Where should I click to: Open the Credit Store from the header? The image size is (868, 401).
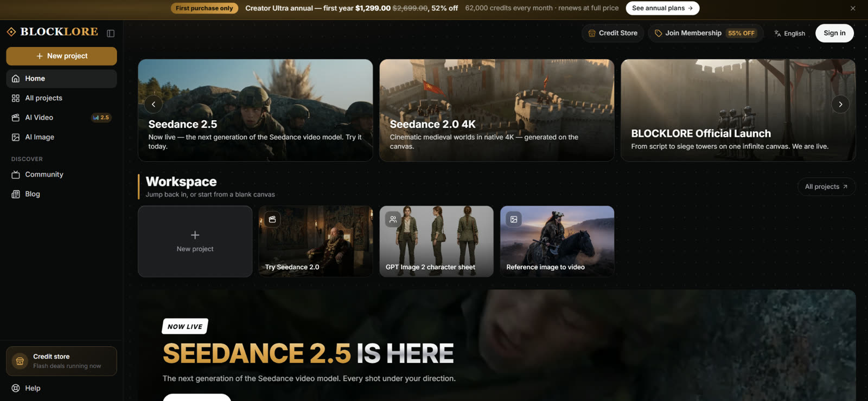(x=613, y=33)
